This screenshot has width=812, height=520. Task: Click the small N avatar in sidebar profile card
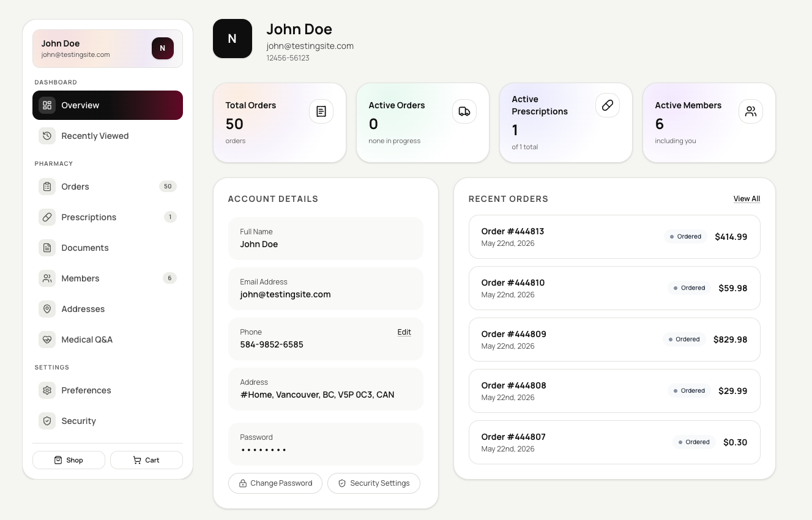click(163, 48)
